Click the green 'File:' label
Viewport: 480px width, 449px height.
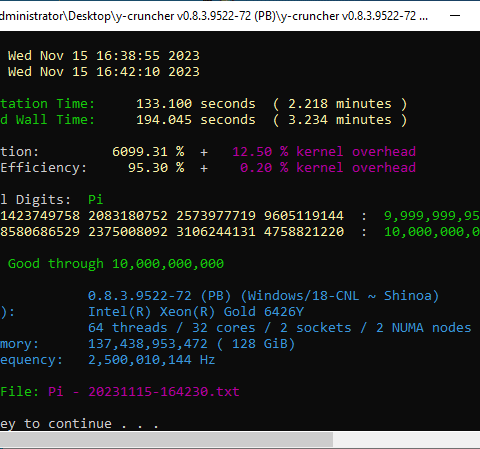[19, 392]
